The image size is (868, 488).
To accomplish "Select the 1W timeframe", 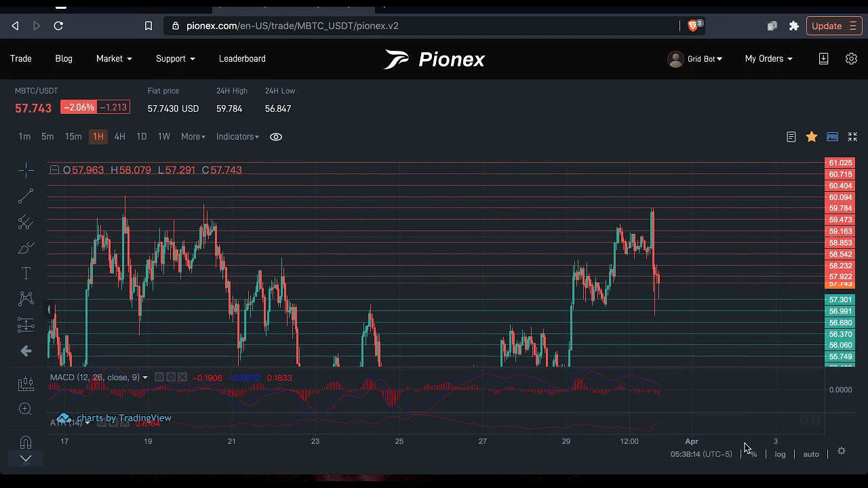I will click(164, 137).
